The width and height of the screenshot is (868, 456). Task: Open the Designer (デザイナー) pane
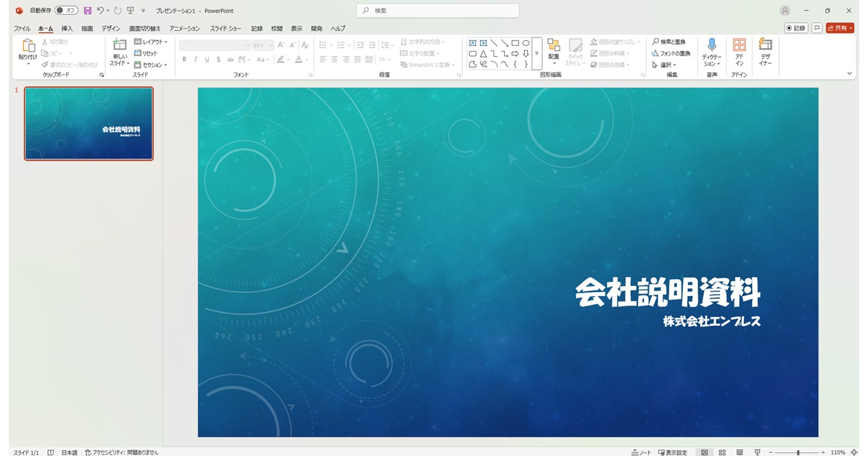coord(765,51)
